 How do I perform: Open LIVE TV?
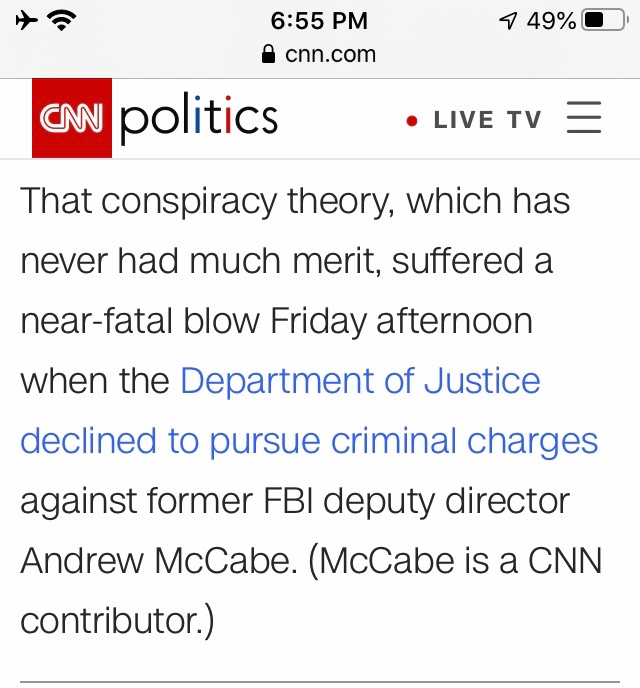tap(487, 121)
